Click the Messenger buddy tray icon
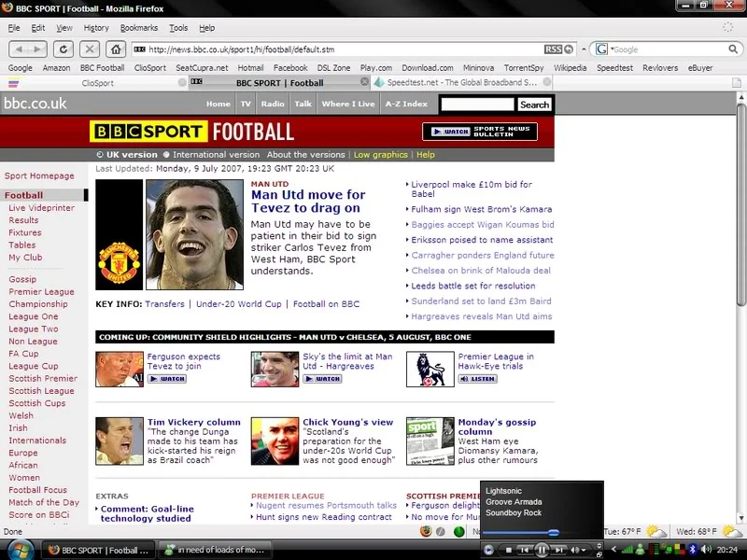 [x=641, y=550]
